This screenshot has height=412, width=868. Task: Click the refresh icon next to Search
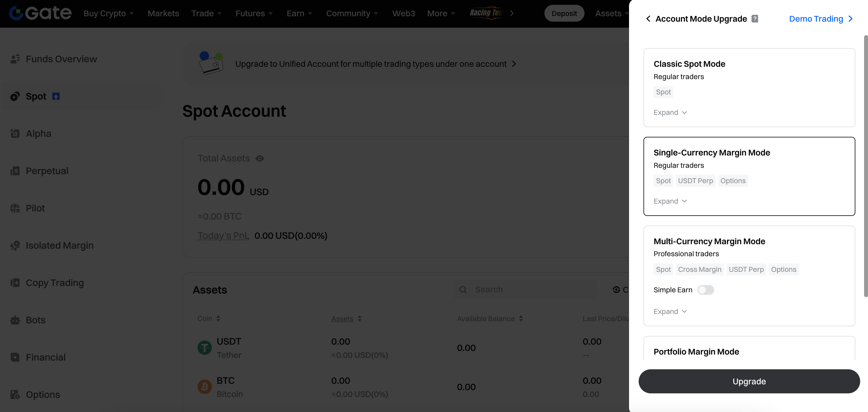[616, 290]
